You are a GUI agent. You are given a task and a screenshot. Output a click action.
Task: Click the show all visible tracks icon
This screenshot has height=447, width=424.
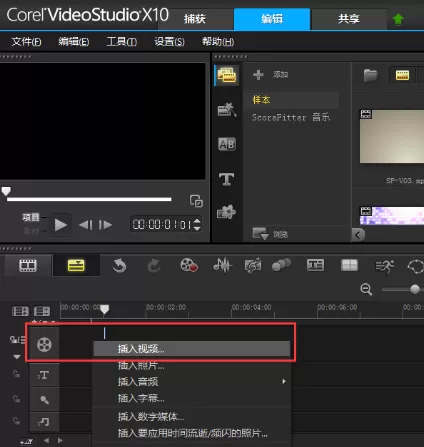point(20,311)
